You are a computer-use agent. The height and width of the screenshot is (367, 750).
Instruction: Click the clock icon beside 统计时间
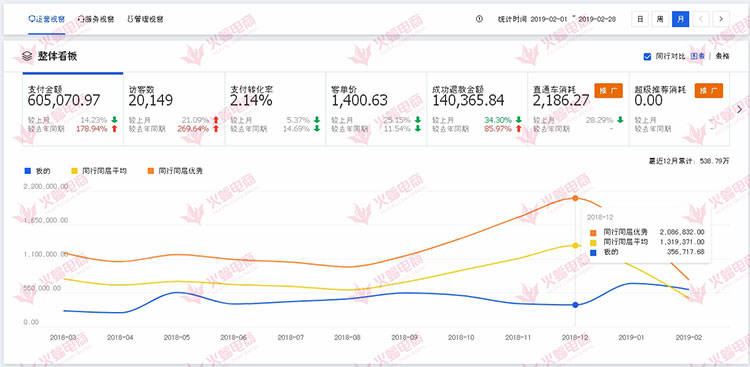pos(479,19)
